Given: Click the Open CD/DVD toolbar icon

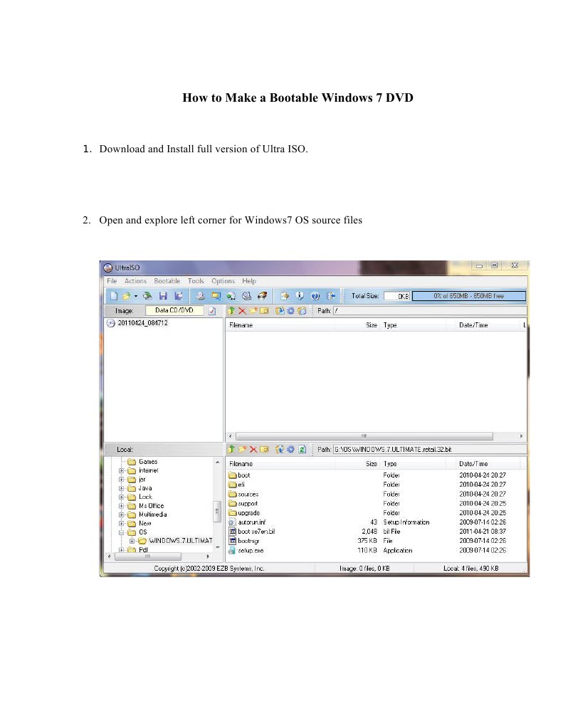Looking at the screenshot, I should coord(148,296).
